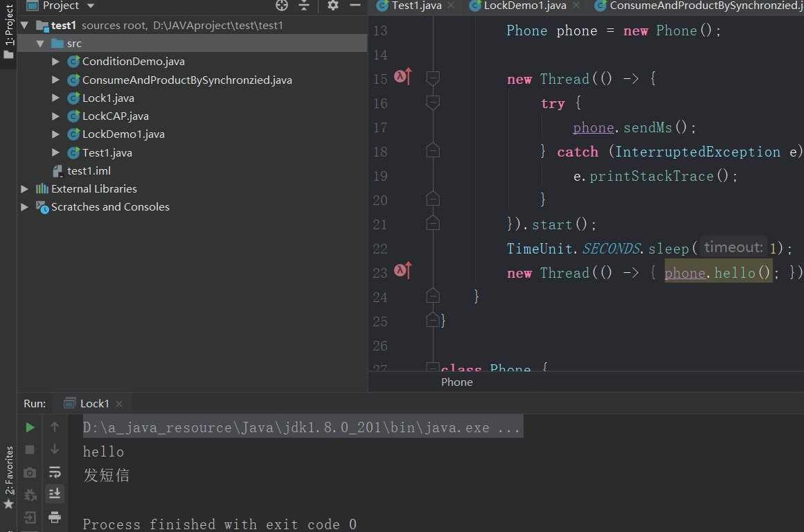This screenshot has height=532, width=804.
Task: Click External Libraries label
Action: [93, 189]
